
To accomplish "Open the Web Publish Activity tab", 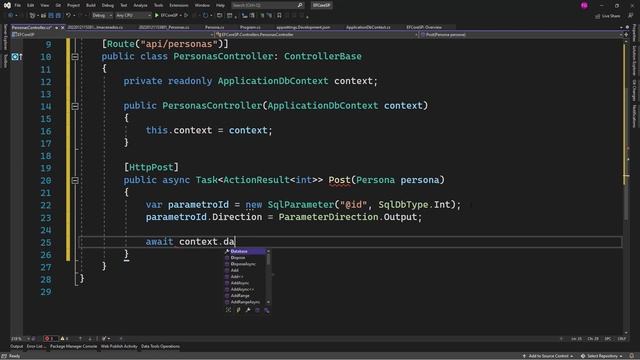I will (119, 347).
